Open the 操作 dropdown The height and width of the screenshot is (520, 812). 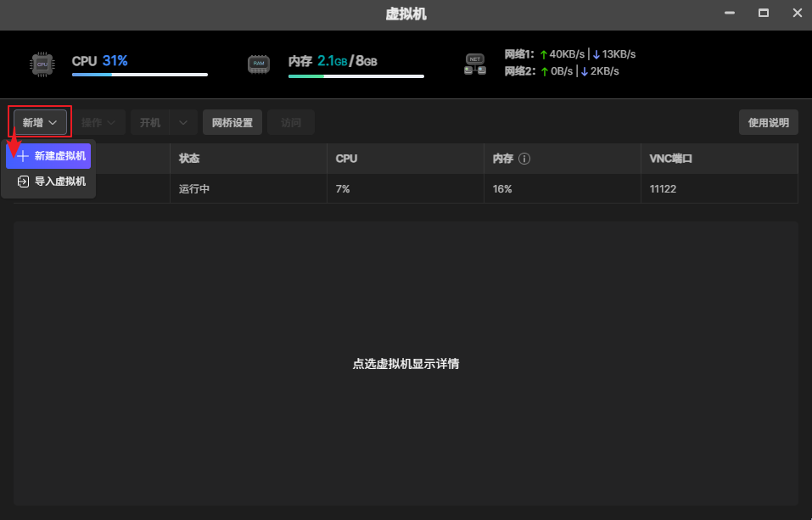click(x=99, y=122)
